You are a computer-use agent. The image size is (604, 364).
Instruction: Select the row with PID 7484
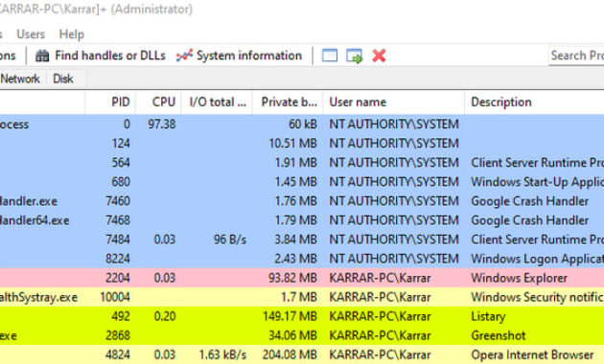click(x=302, y=239)
